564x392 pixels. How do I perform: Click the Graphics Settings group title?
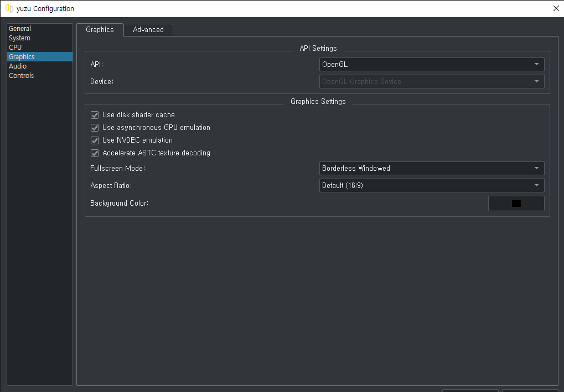point(318,101)
